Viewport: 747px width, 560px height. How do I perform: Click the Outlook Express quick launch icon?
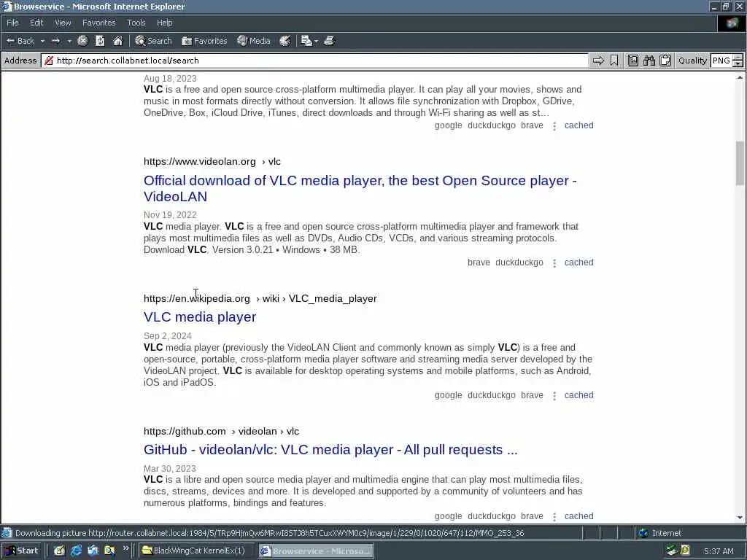93,551
